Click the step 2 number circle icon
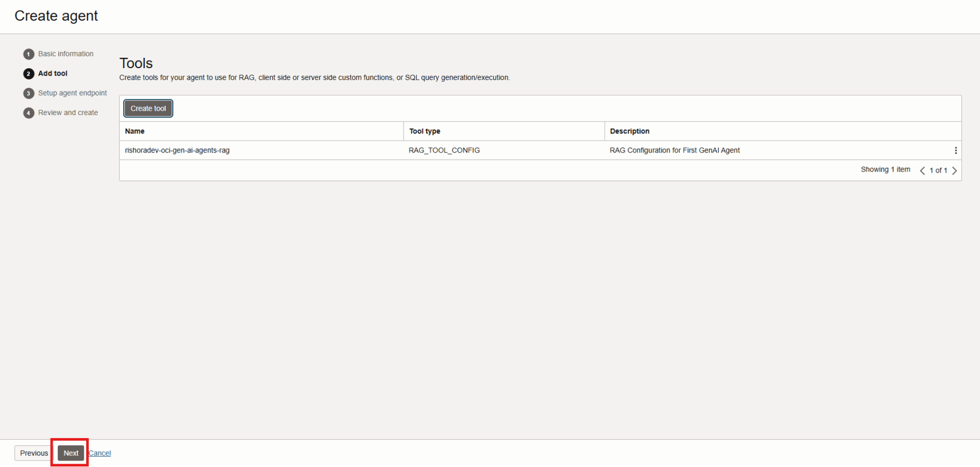The height and width of the screenshot is (467, 980). (28, 74)
